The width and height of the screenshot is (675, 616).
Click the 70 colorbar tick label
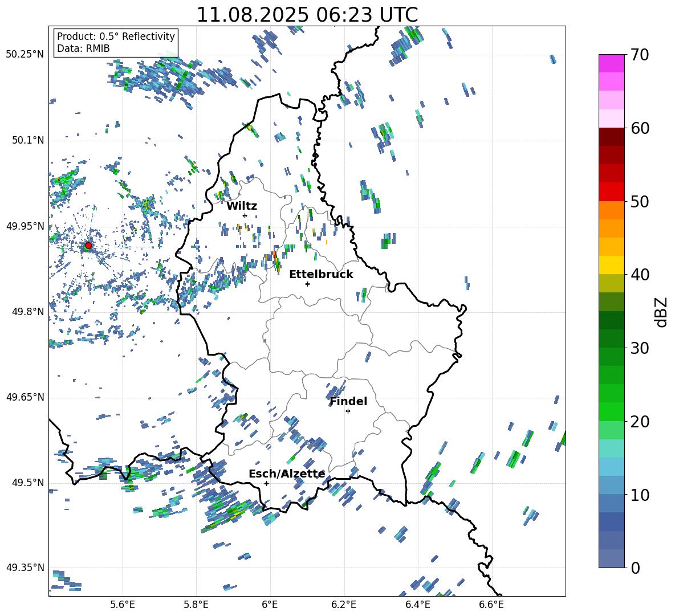point(640,55)
